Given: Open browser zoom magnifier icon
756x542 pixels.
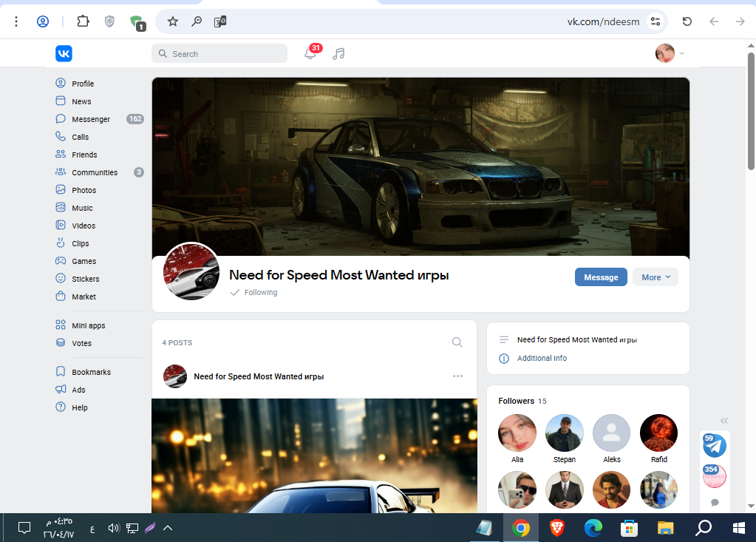Looking at the screenshot, I should tap(197, 21).
